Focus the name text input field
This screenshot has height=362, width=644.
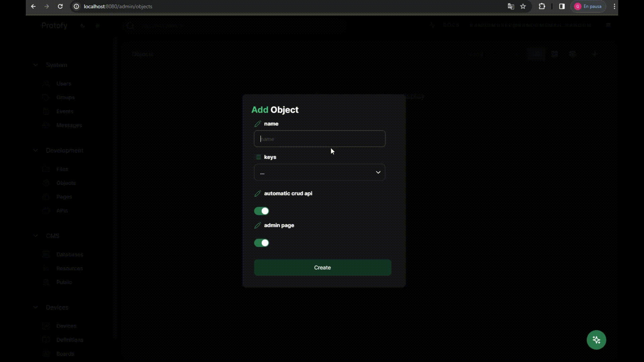click(319, 139)
